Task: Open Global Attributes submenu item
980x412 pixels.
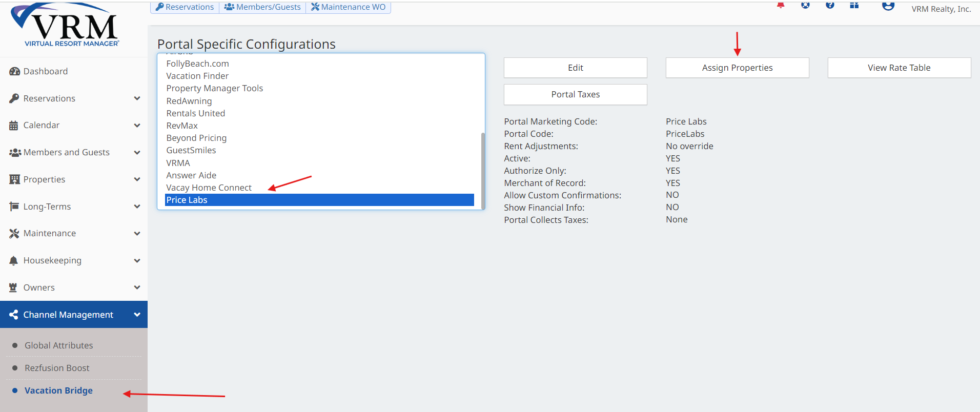Action: (x=59, y=345)
